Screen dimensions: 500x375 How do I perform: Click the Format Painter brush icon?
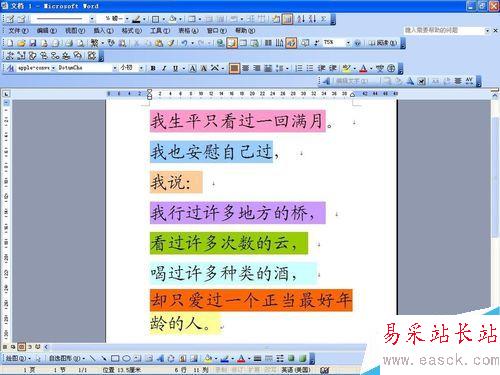[171, 43]
